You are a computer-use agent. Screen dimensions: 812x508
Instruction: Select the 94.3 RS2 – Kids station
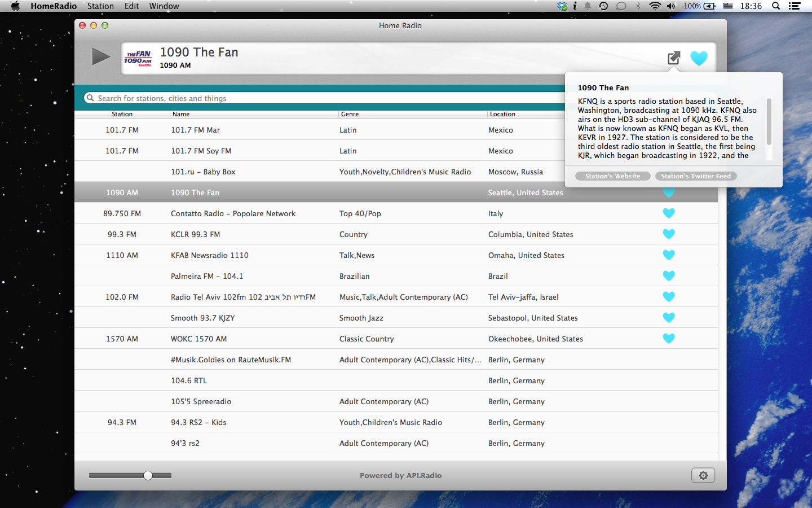click(x=198, y=422)
